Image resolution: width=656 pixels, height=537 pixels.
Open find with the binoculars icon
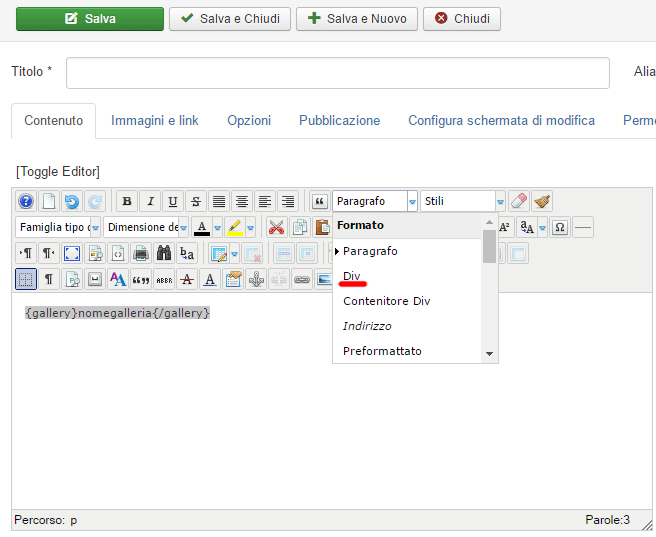click(x=164, y=253)
